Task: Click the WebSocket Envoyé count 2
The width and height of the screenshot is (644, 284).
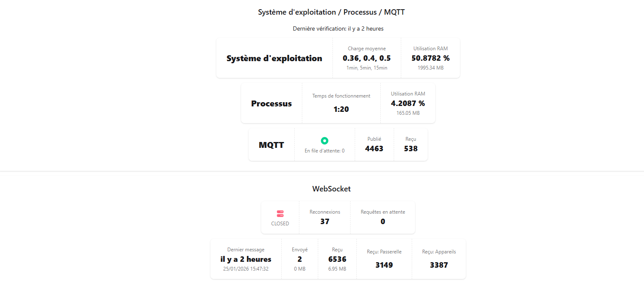Action: (x=300, y=259)
